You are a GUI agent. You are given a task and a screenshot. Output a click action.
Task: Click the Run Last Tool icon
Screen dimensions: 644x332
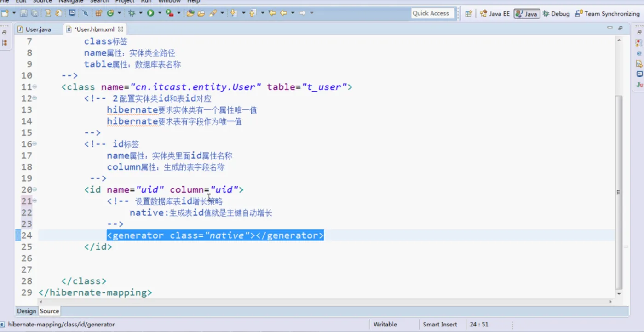[169, 13]
